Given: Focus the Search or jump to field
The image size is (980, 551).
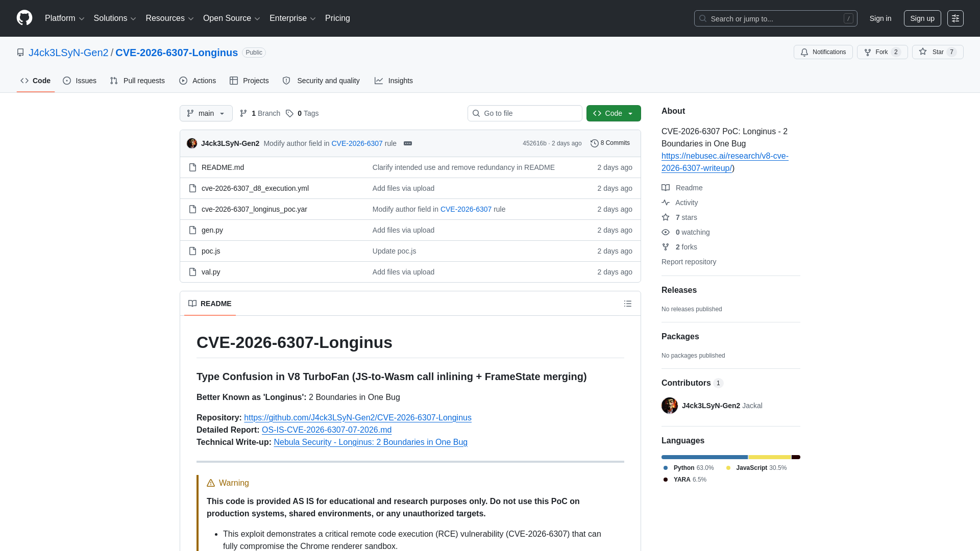Looking at the screenshot, I should coord(775,18).
